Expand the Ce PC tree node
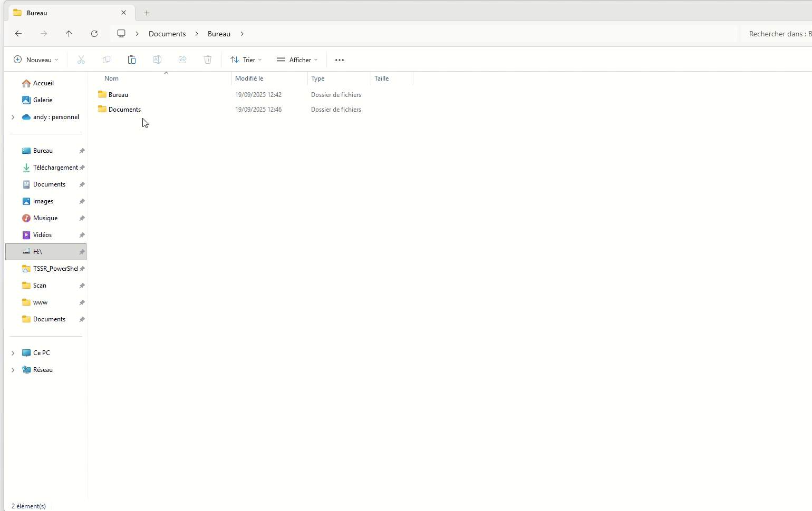The height and width of the screenshot is (511, 812). [x=13, y=353]
